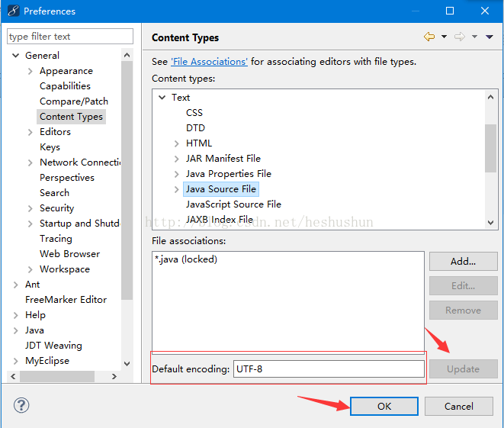This screenshot has height=428, width=504.
Task: Click the Remove button
Action: 463,311
